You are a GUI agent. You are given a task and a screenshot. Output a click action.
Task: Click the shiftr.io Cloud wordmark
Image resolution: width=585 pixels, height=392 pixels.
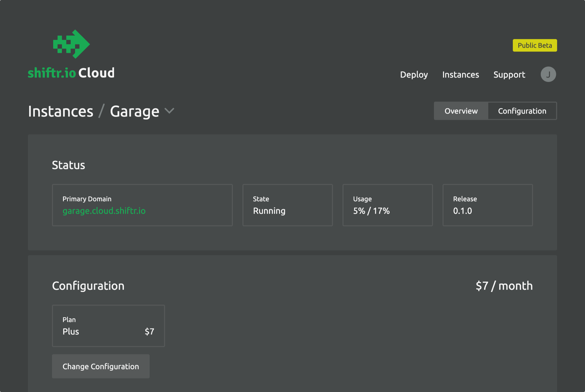coord(71,73)
